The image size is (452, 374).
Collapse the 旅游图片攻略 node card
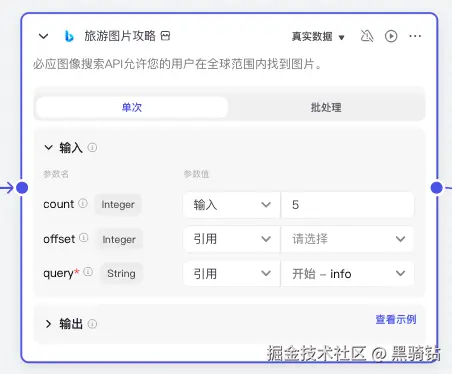44,36
